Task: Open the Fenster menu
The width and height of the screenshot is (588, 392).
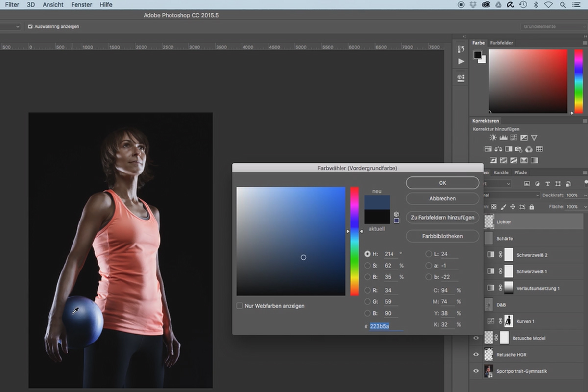Action: [81, 4]
